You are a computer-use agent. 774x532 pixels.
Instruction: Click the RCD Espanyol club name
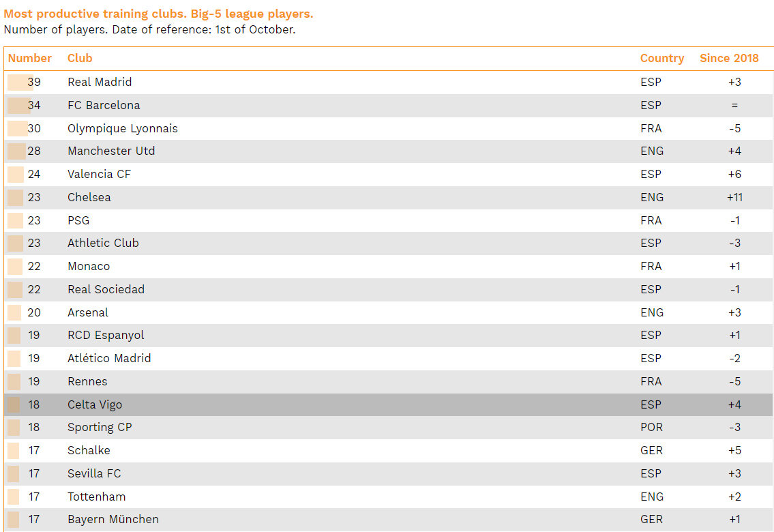[106, 336]
